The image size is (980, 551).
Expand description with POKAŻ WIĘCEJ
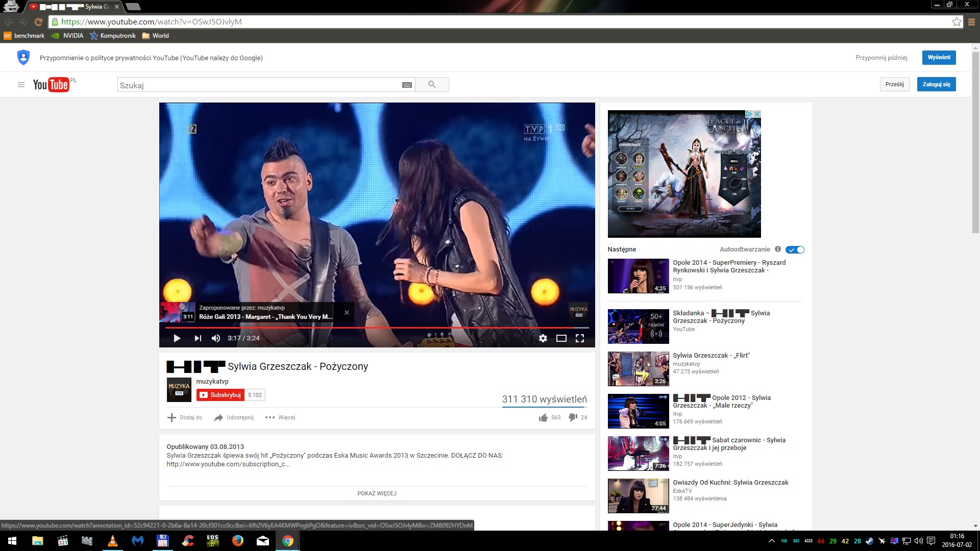pos(377,493)
